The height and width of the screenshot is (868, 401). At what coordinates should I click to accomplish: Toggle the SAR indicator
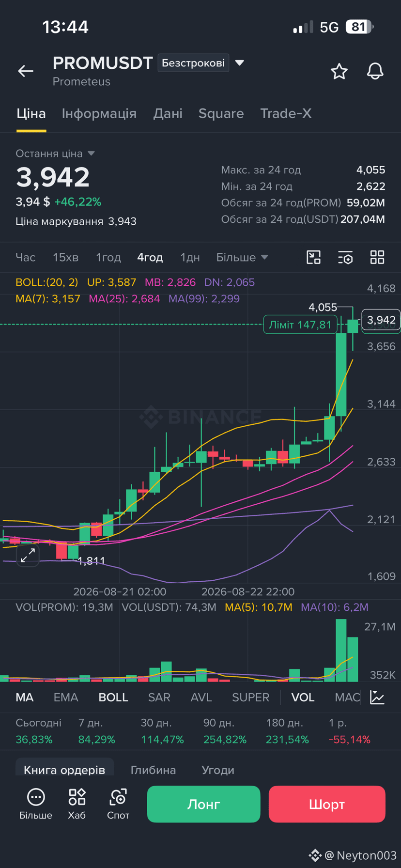[159, 697]
